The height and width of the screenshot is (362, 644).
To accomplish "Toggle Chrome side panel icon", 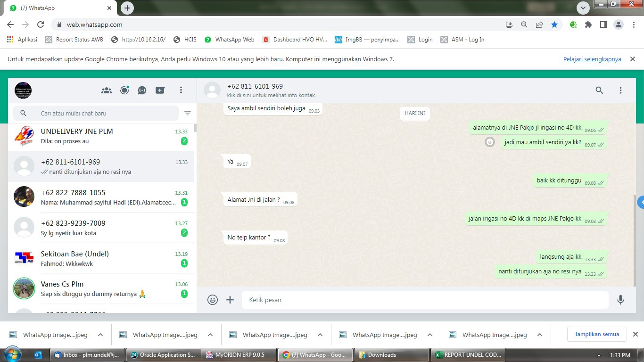I will [x=603, y=25].
